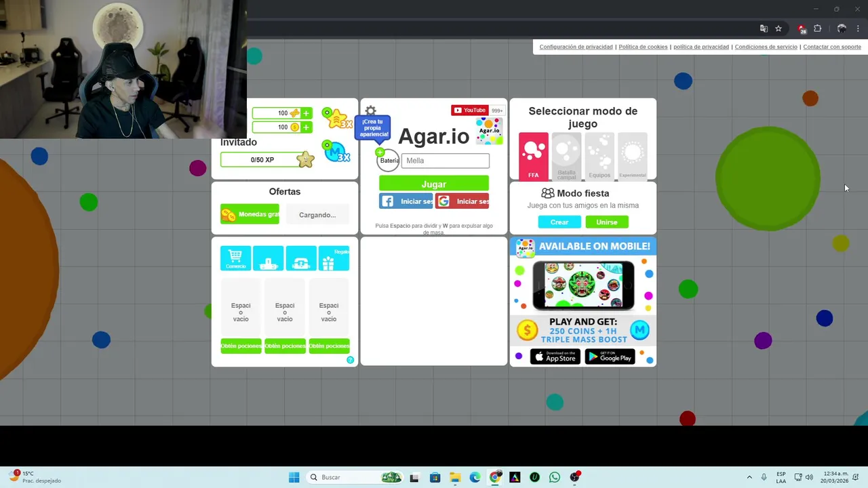Open Condiciones de servicio link
The width and height of the screenshot is (868, 488).
pos(766,47)
